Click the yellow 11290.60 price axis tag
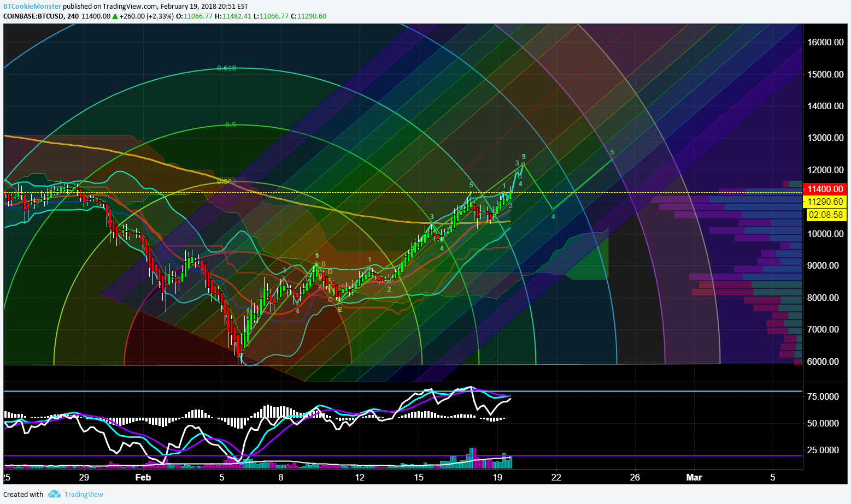 [825, 201]
